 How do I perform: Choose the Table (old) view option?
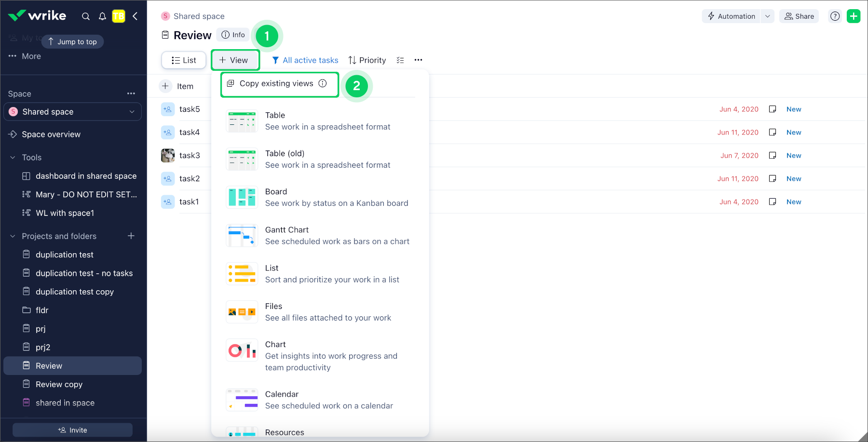(320, 159)
